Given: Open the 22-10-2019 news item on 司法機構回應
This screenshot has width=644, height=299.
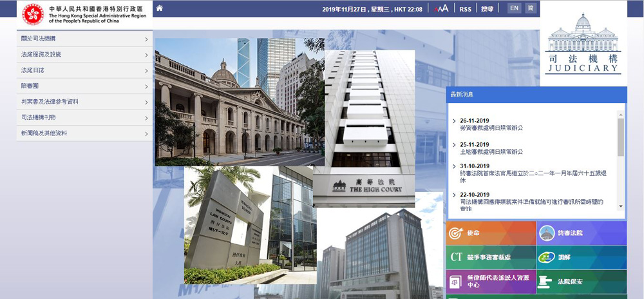Looking at the screenshot, I should (x=531, y=205).
